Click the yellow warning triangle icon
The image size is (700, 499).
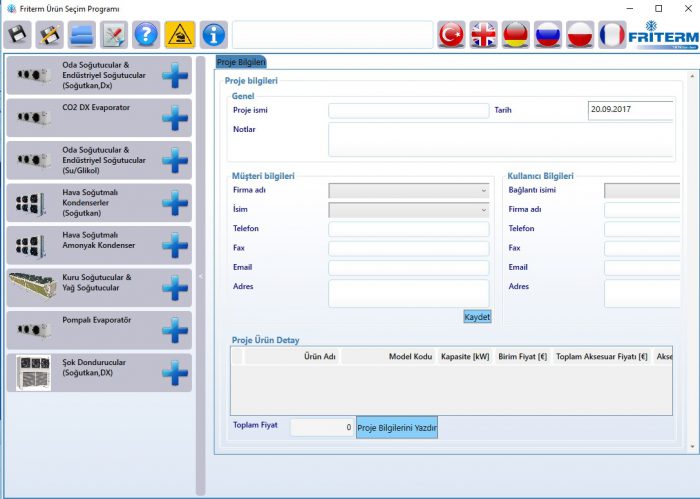pos(180,34)
